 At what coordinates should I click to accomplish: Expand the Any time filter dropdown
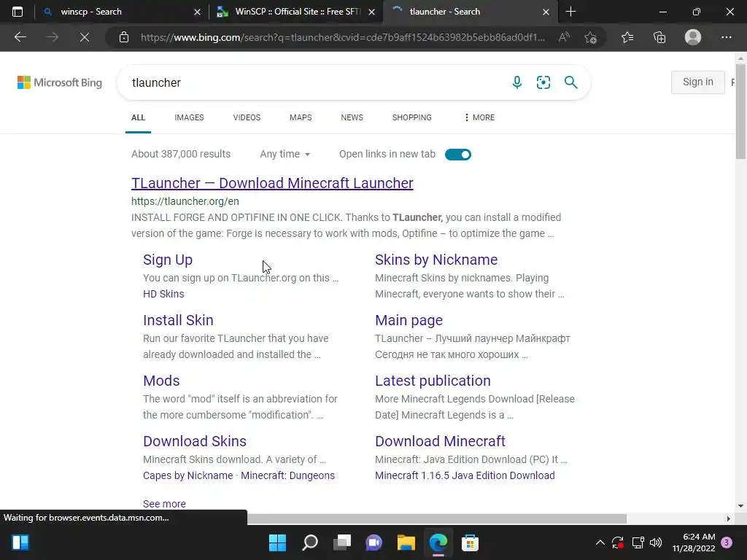click(285, 155)
